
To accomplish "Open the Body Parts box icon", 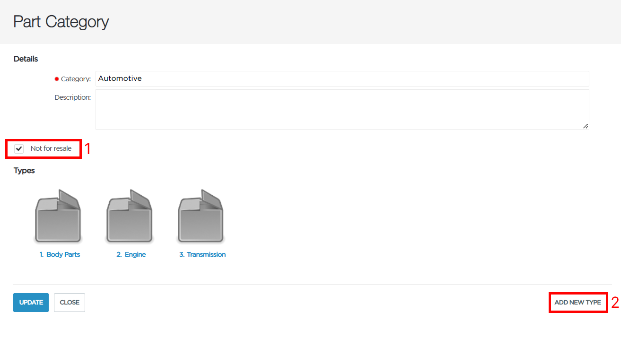I will click(x=58, y=217).
